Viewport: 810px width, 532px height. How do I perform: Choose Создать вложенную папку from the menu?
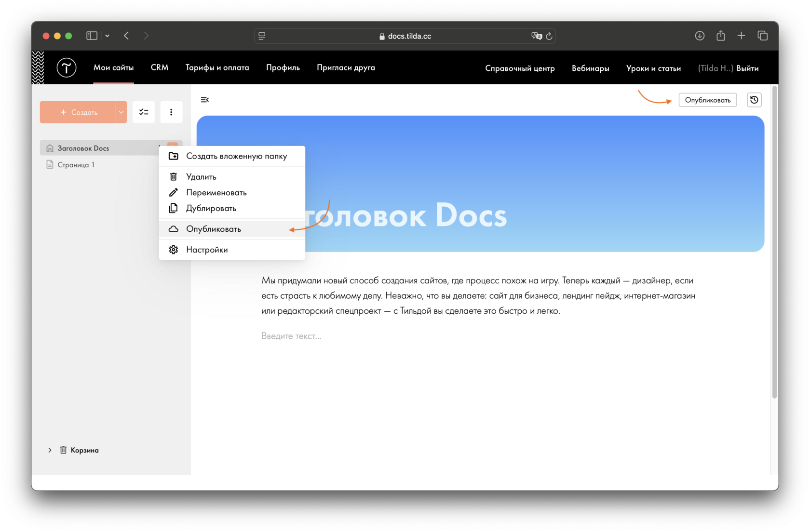(232, 156)
